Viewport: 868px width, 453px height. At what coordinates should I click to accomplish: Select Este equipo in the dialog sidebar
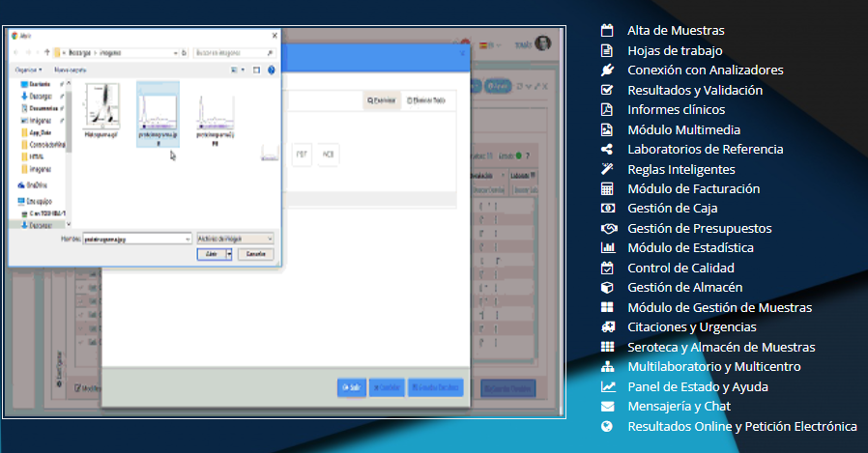tap(35, 201)
